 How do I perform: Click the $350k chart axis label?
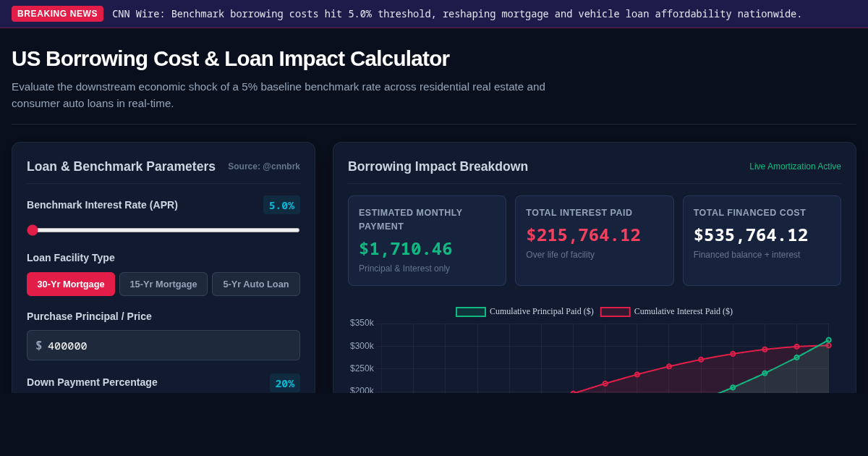(362, 323)
